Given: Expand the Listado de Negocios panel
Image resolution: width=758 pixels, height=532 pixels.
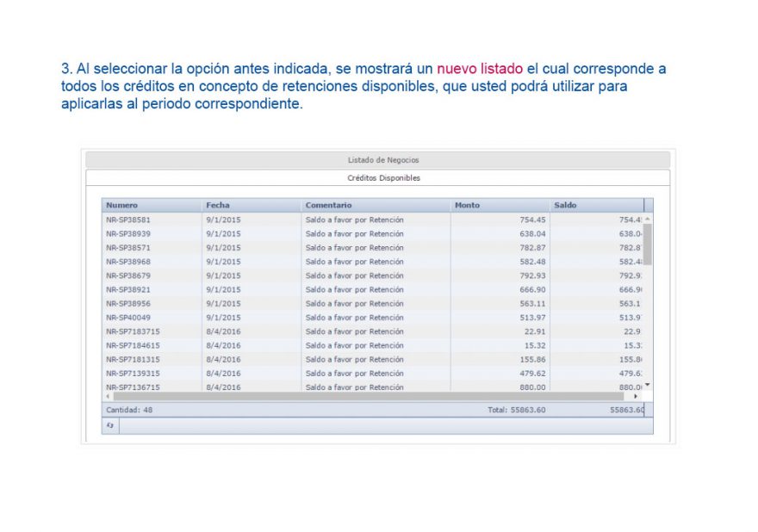Looking at the screenshot, I should tap(378, 160).
